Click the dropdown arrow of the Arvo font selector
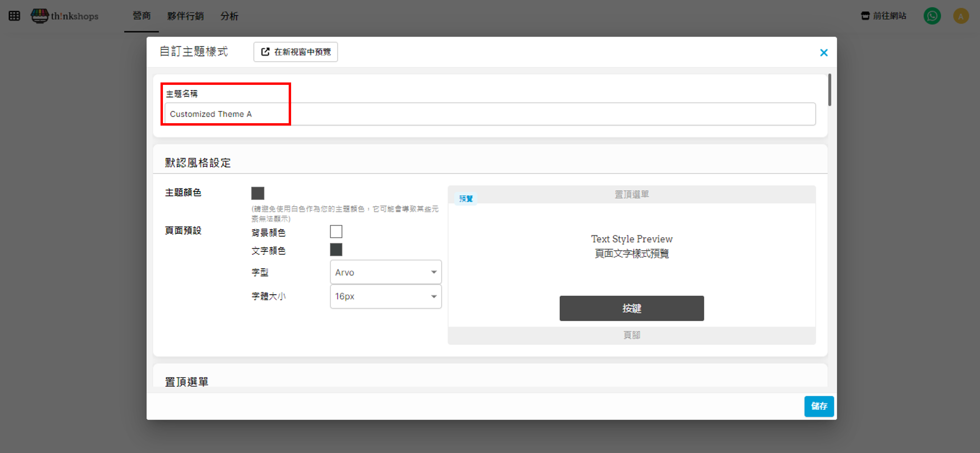 434,272
